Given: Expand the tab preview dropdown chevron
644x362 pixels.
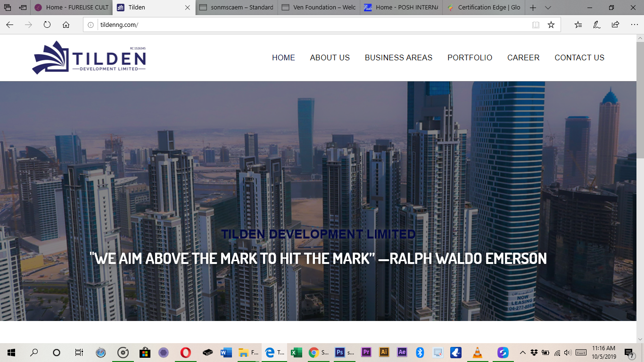Looking at the screenshot, I should [x=548, y=8].
